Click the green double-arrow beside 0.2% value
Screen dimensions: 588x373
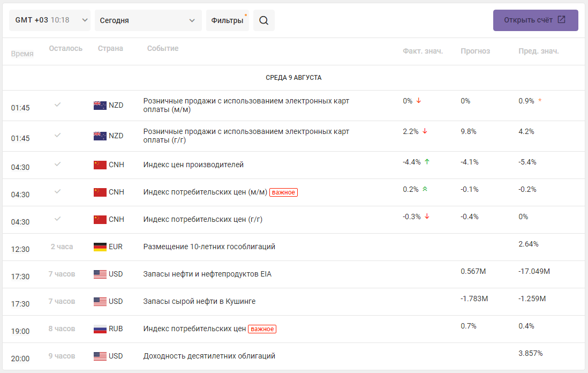tap(425, 189)
